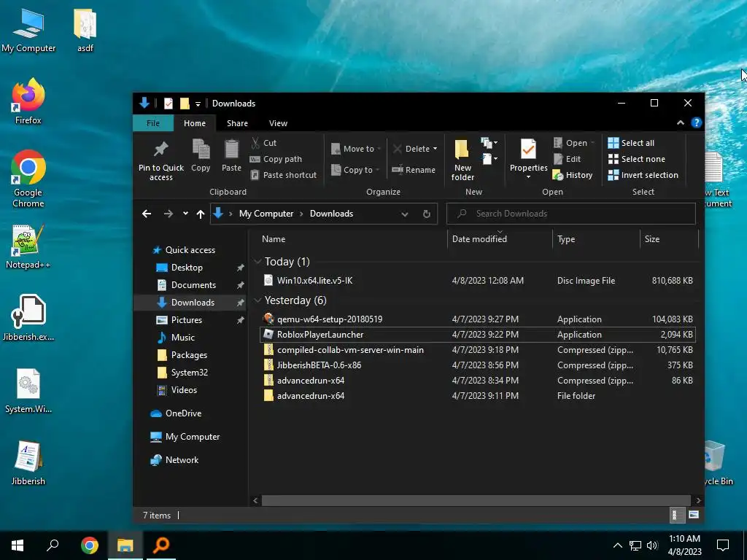
Task: Select Network in navigation pane
Action: [x=182, y=460]
